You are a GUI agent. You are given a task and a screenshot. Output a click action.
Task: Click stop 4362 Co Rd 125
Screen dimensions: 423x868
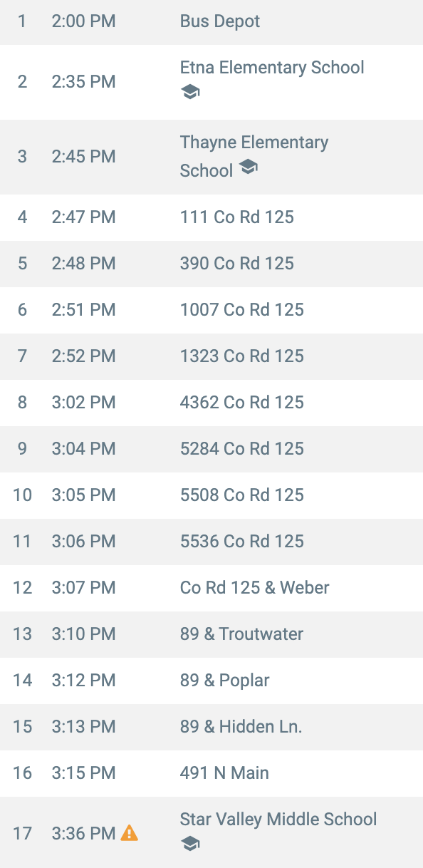(211, 402)
